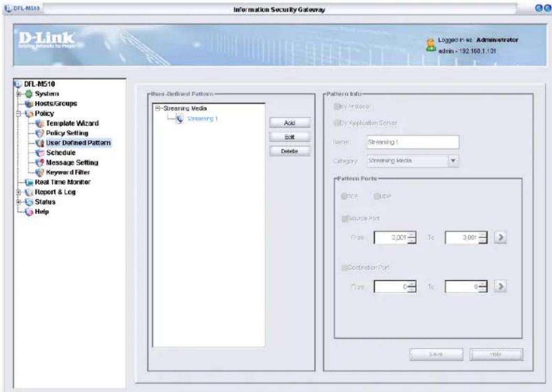This screenshot has width=552, height=392.
Task: Click the Save button
Action: (x=436, y=354)
